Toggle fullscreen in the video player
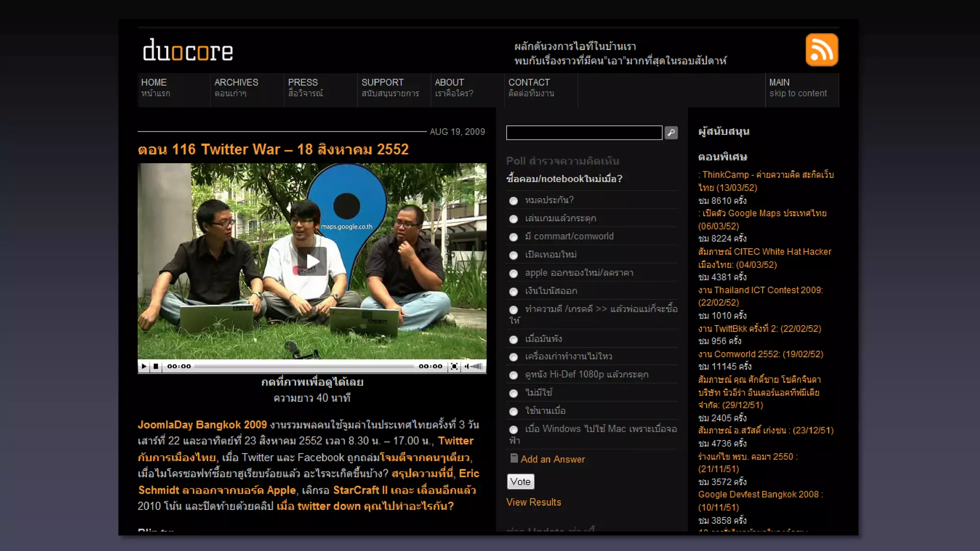980x551 pixels. point(454,366)
